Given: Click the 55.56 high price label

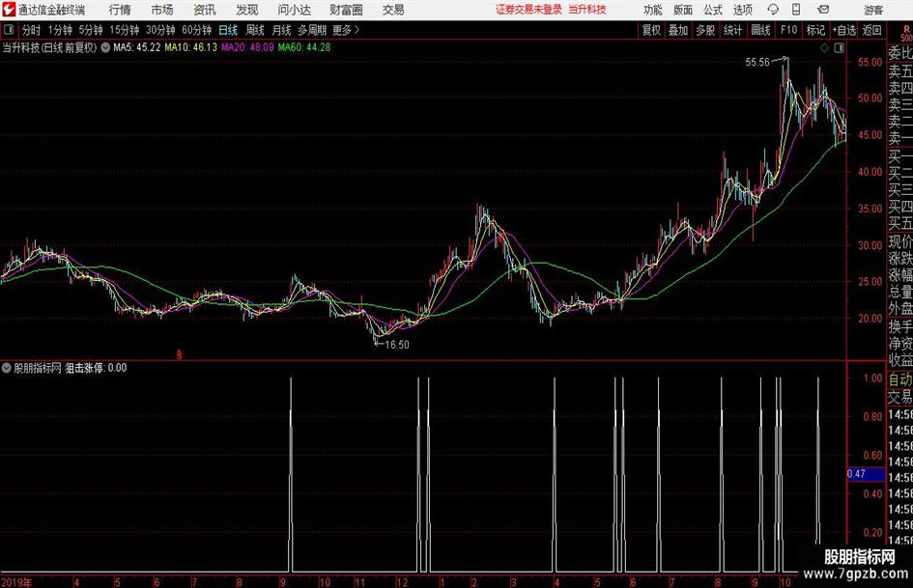Looking at the screenshot, I should [x=756, y=63].
